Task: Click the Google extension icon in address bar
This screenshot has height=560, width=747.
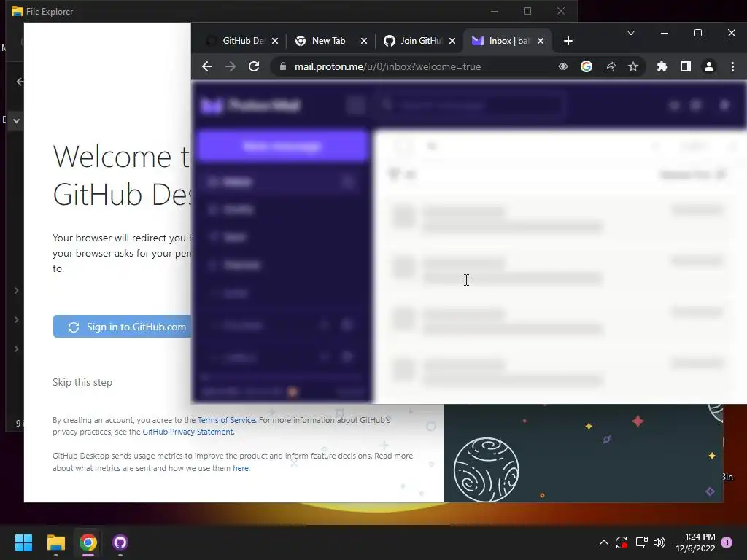Action: pyautogui.click(x=587, y=66)
